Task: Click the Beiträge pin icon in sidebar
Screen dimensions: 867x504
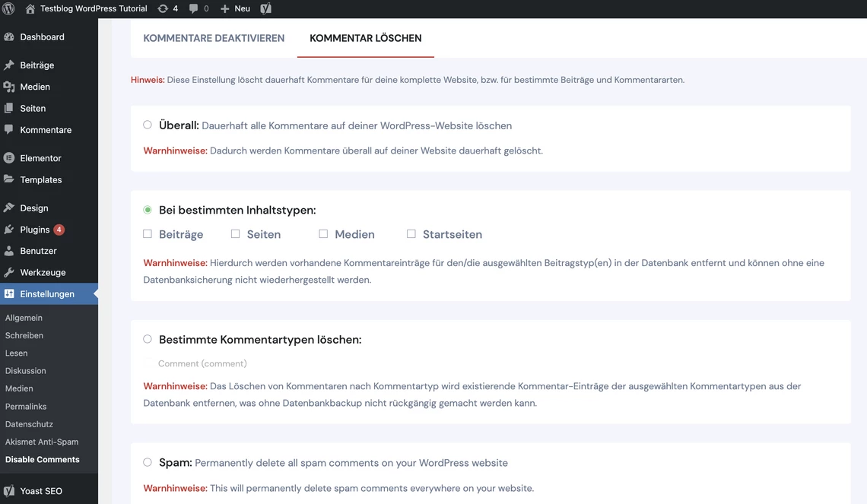Action: (9, 65)
